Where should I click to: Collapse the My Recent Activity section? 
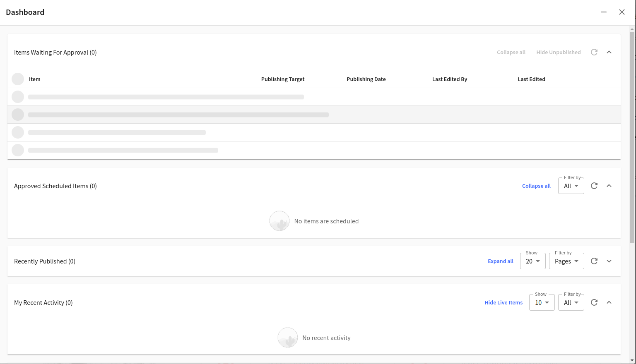(x=609, y=302)
